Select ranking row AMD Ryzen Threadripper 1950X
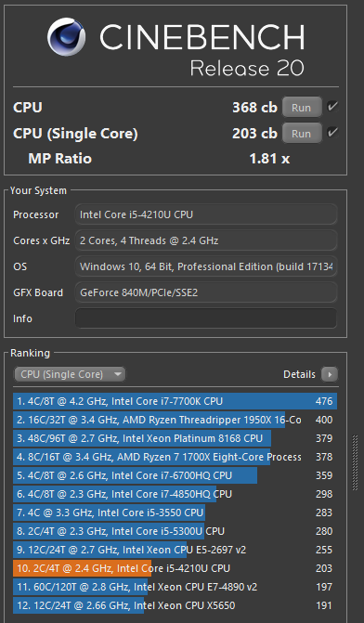 [x=175, y=420]
